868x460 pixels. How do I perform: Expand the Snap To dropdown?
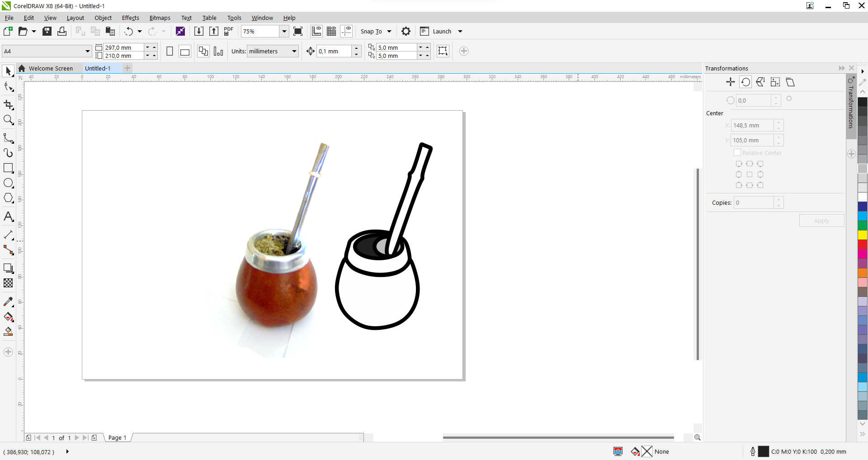pyautogui.click(x=389, y=31)
